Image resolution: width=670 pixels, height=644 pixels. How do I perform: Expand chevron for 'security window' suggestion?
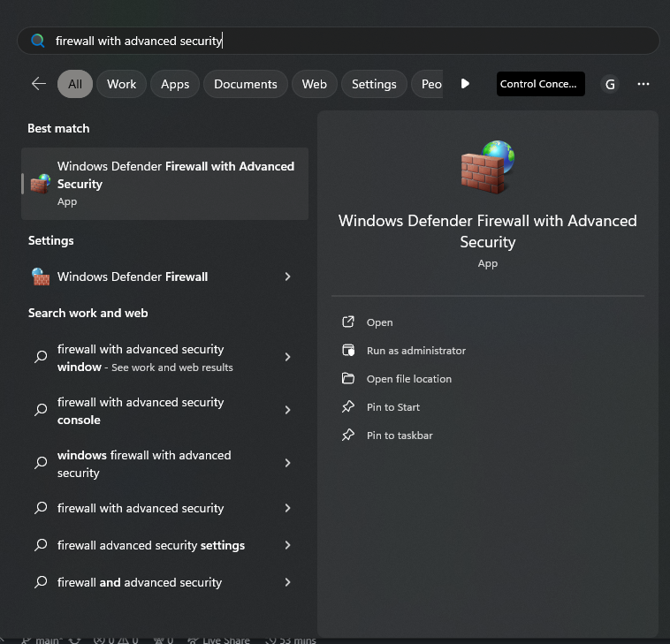point(287,357)
